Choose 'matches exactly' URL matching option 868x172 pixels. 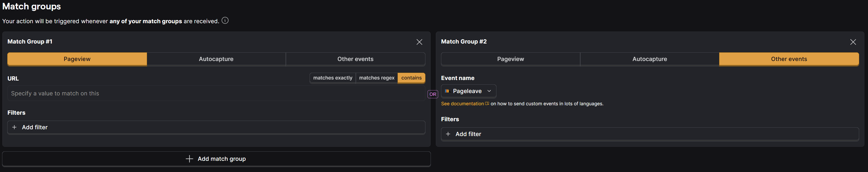[333, 78]
